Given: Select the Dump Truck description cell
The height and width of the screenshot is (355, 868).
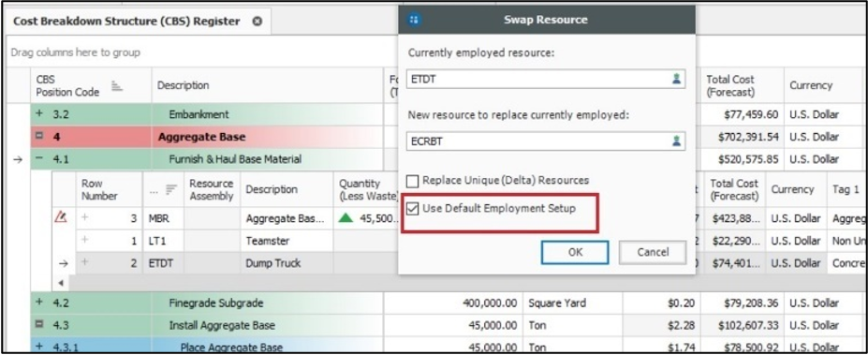Looking at the screenshot, I should (x=287, y=263).
